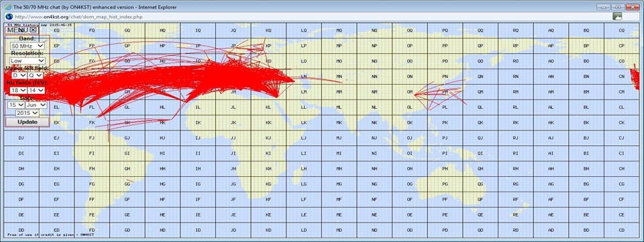Click the MENU label

[17, 30]
